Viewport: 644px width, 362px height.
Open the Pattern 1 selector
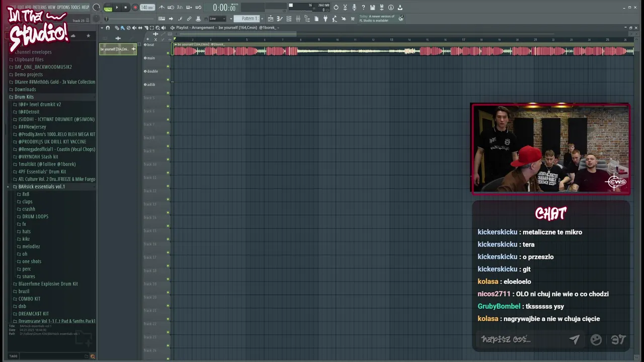pyautogui.click(x=248, y=19)
